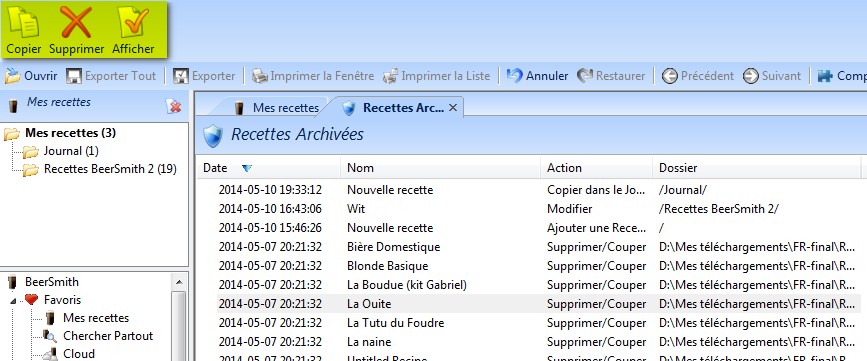Click the Exporter toolbar button
867x361 pixels.
coord(204,76)
